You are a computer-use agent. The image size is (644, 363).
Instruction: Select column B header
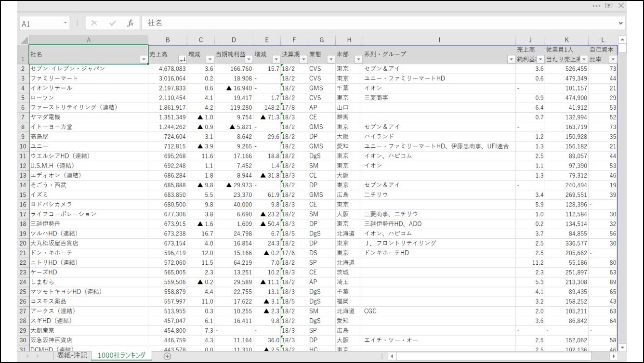point(168,40)
